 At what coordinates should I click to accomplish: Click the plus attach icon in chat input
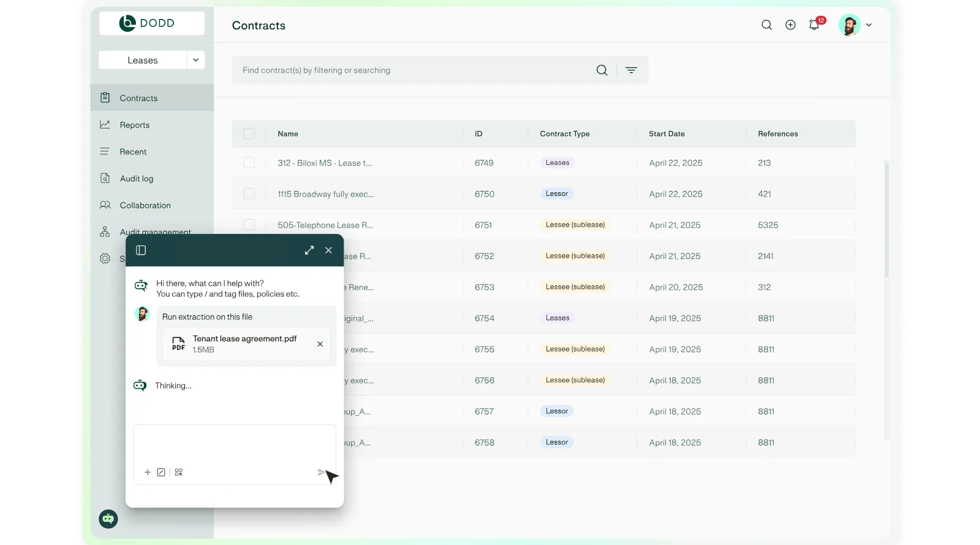[x=148, y=472]
